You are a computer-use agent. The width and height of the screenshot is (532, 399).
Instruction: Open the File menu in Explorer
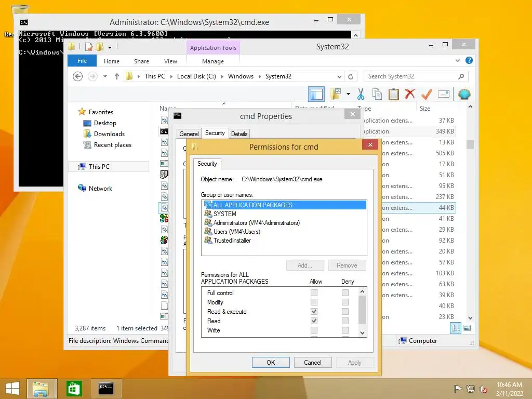point(82,61)
